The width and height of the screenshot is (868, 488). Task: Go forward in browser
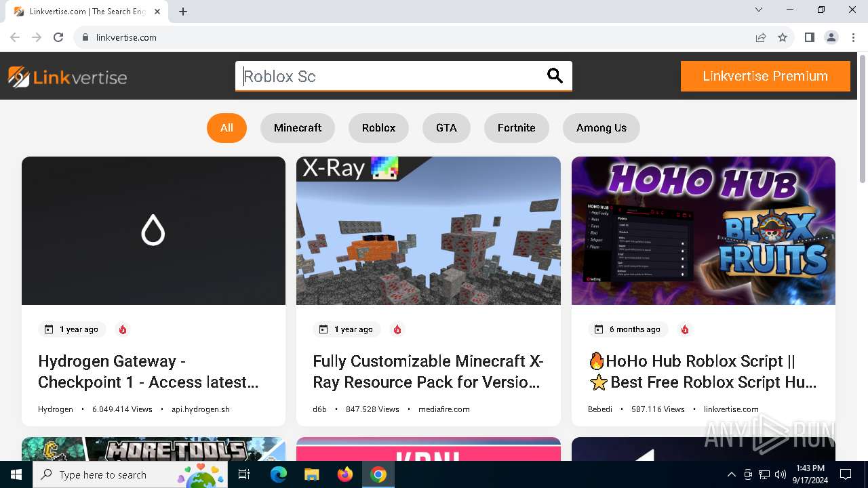pos(37,37)
